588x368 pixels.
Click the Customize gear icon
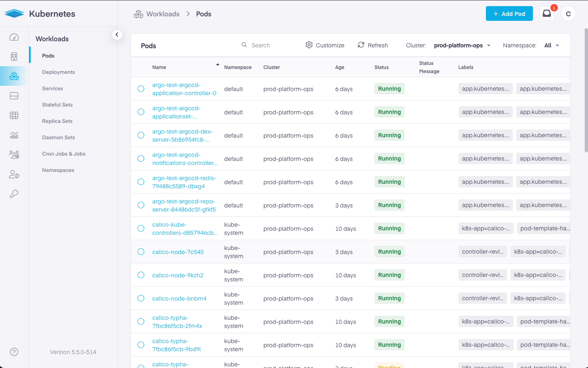[x=309, y=45]
